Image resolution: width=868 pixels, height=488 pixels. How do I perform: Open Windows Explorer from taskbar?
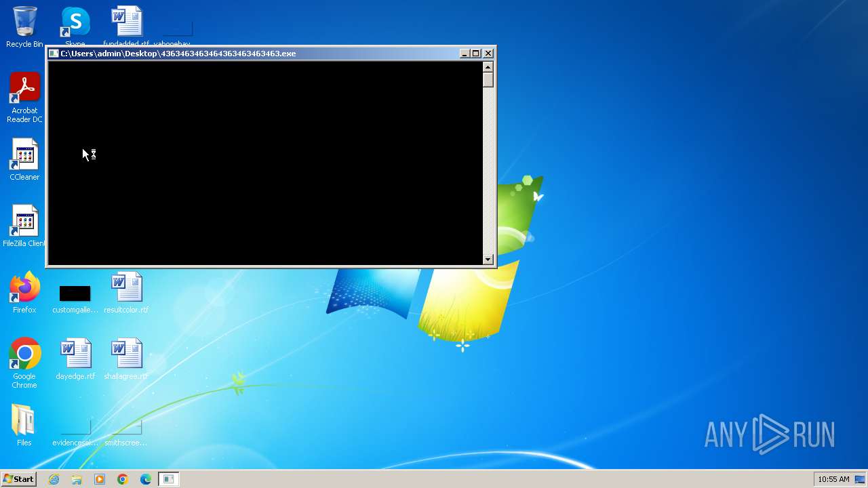(x=77, y=479)
